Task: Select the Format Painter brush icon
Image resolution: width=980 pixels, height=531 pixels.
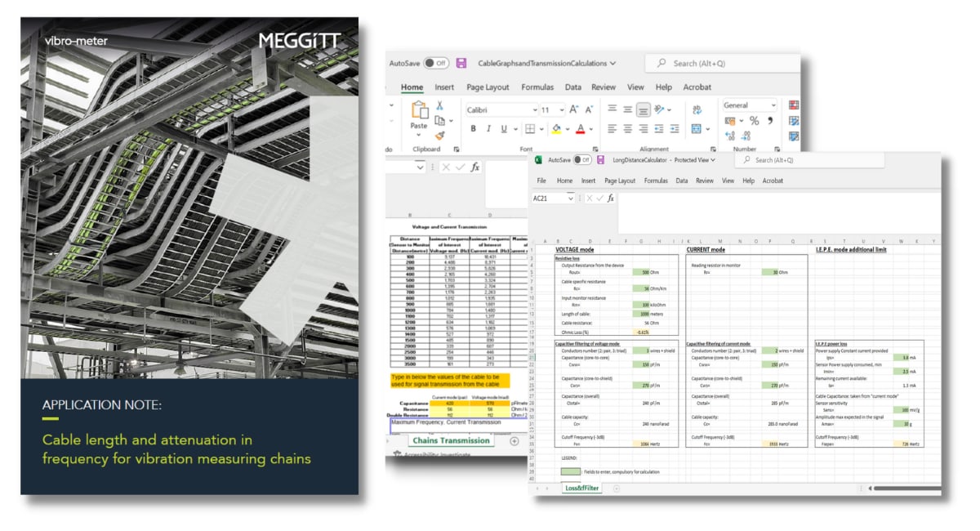Action: tap(439, 136)
